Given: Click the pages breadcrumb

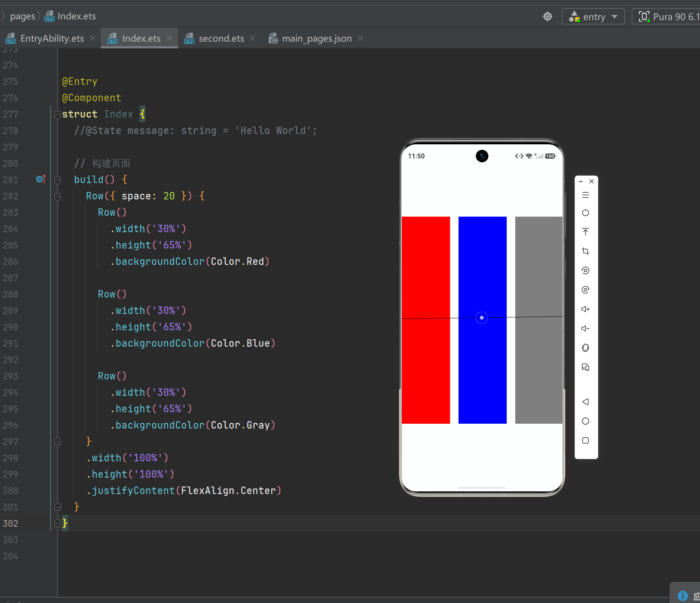Looking at the screenshot, I should pos(22,16).
